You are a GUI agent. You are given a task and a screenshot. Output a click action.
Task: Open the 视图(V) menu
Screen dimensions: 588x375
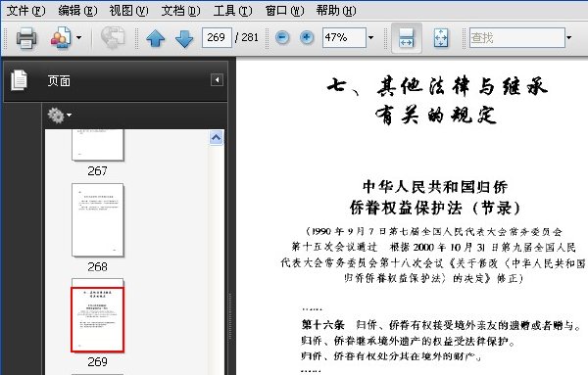pos(129,11)
